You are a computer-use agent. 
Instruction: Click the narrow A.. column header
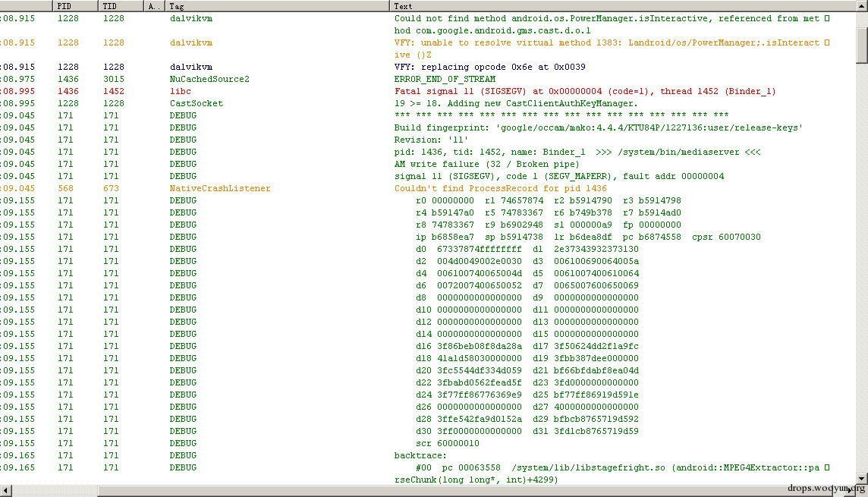pos(154,6)
